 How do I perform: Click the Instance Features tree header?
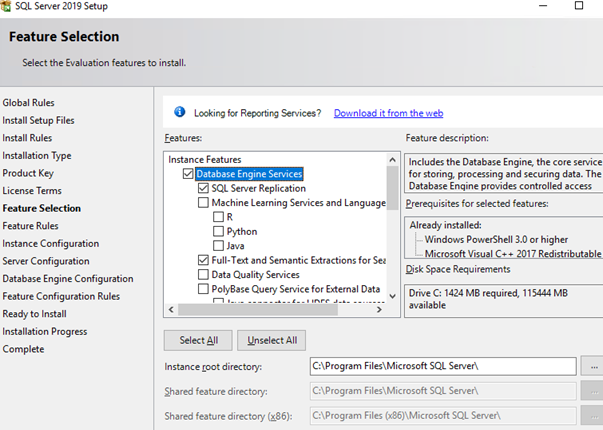click(x=205, y=159)
